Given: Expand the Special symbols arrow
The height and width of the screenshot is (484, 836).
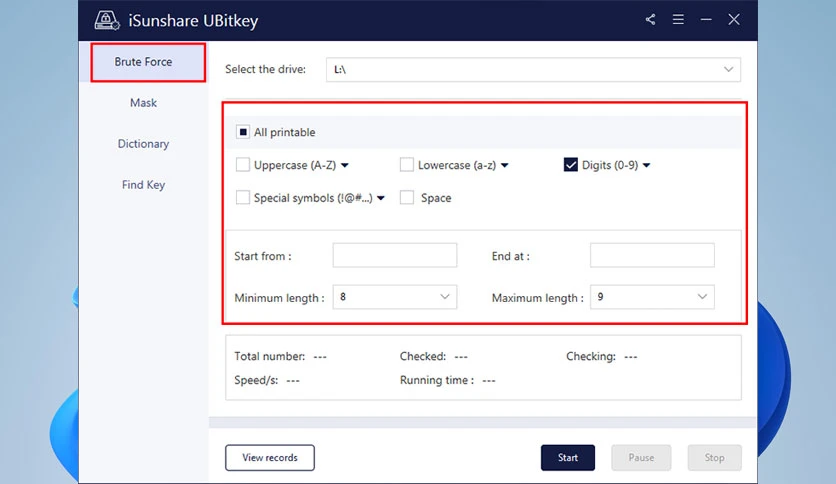Looking at the screenshot, I should point(381,198).
